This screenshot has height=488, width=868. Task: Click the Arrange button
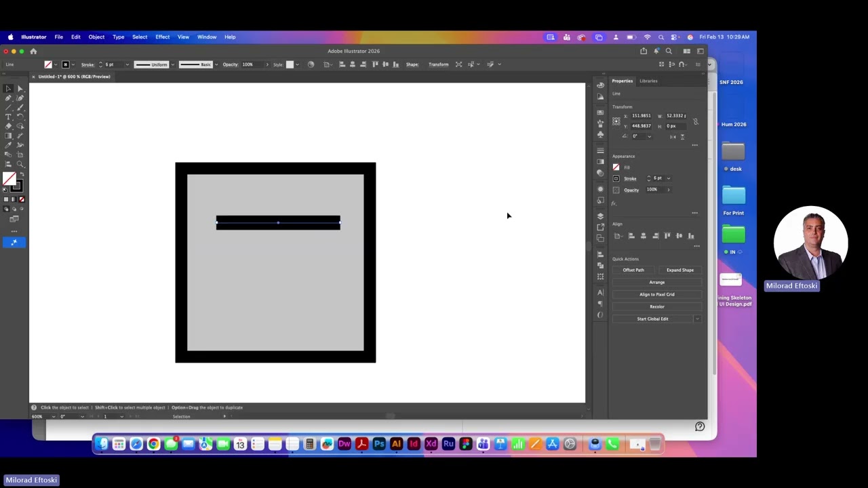656,282
